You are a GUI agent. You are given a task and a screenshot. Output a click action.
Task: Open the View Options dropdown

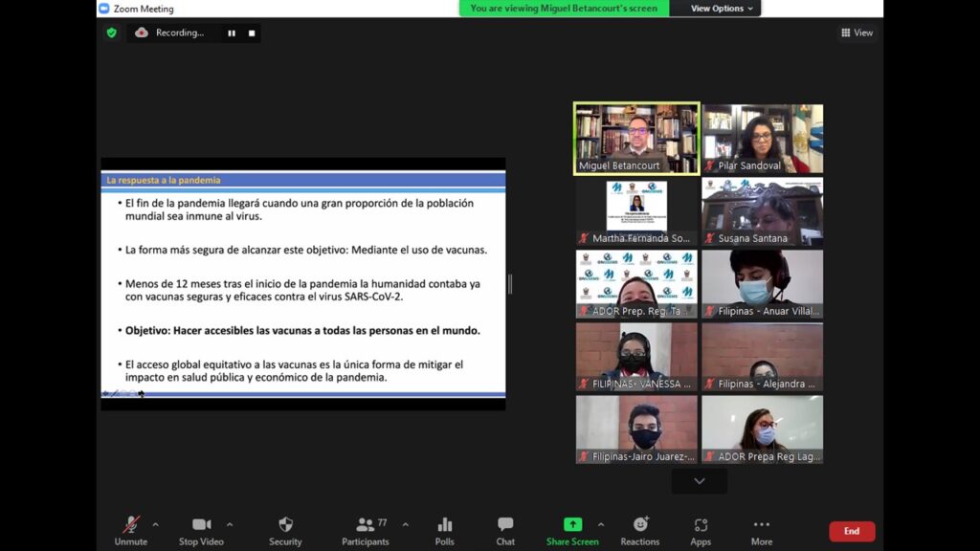[x=722, y=8]
